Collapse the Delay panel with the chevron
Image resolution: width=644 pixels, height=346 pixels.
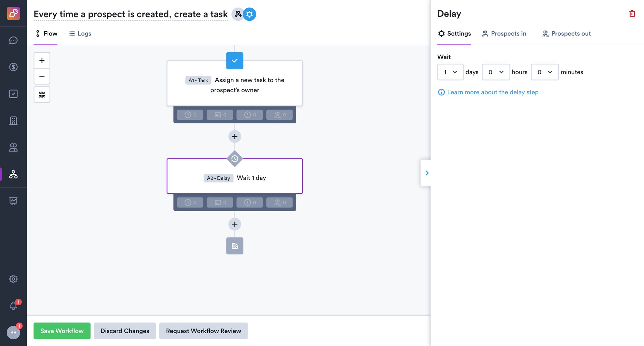coord(427,173)
